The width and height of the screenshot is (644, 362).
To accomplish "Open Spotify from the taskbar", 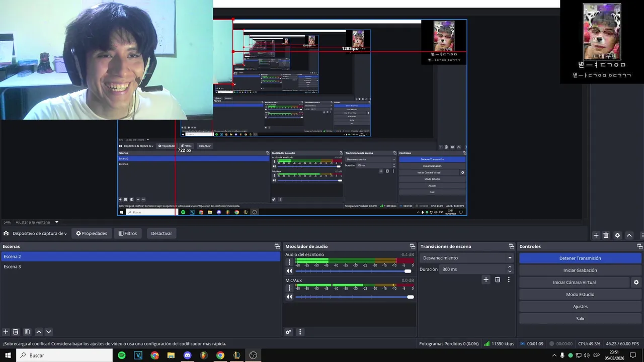I will 122,355.
